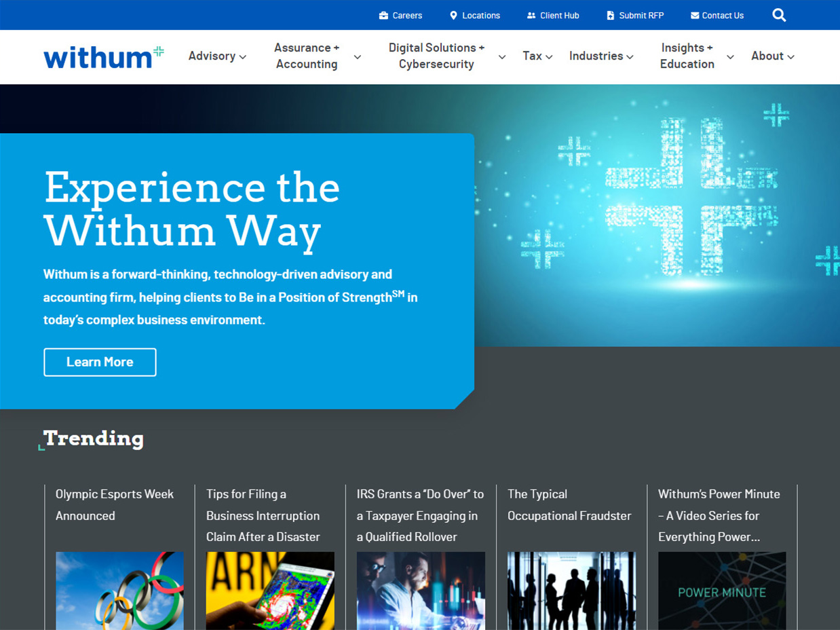Open the About nav item

(x=767, y=56)
